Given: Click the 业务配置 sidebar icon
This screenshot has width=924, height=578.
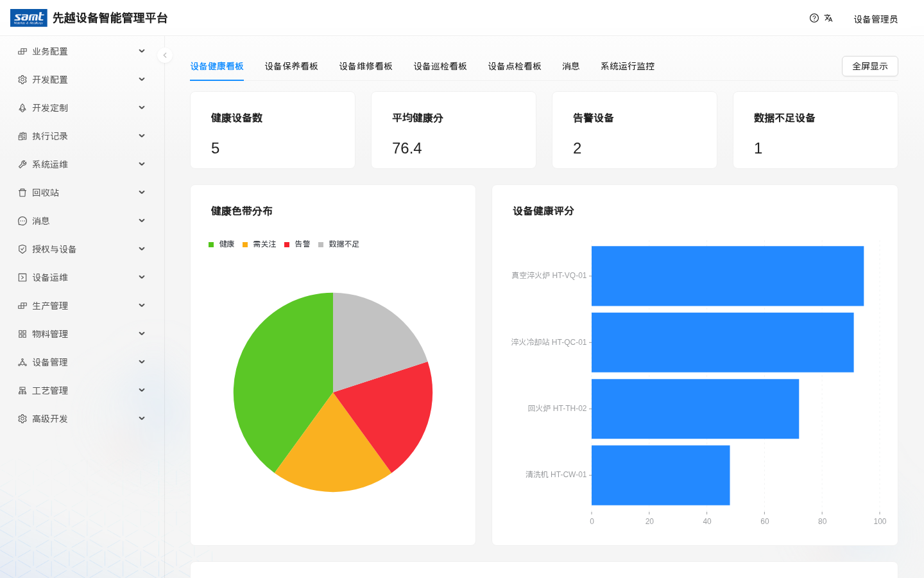Looking at the screenshot, I should (x=22, y=51).
